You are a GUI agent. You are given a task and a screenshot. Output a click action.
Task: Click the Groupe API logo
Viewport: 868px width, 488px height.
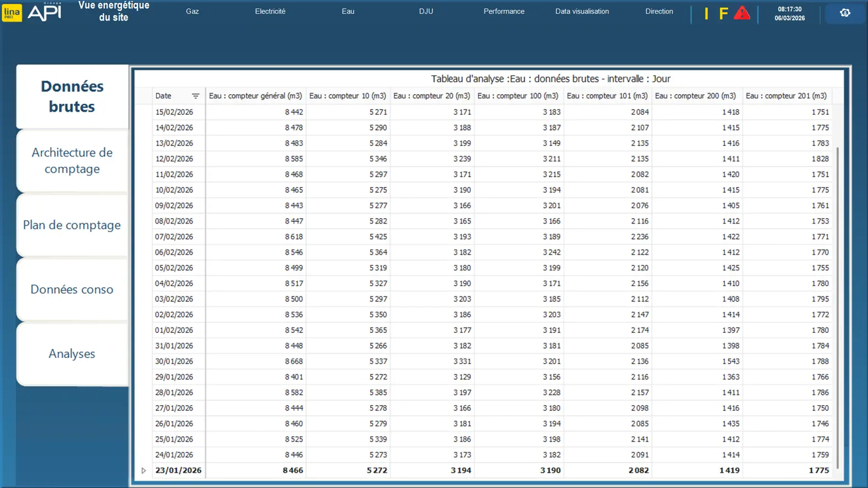(45, 12)
